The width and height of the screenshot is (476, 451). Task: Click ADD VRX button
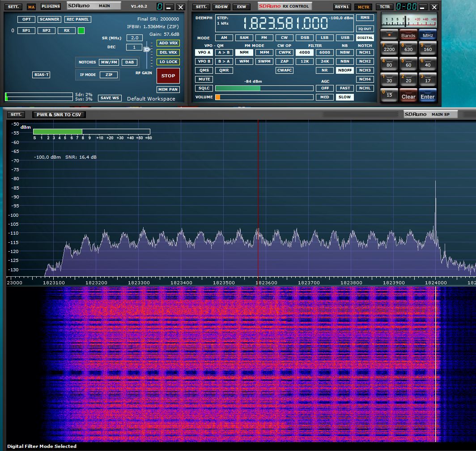coord(168,43)
